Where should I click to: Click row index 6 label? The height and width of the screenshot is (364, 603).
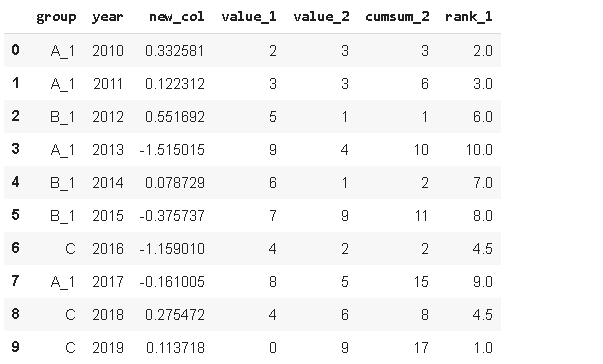click(x=15, y=248)
